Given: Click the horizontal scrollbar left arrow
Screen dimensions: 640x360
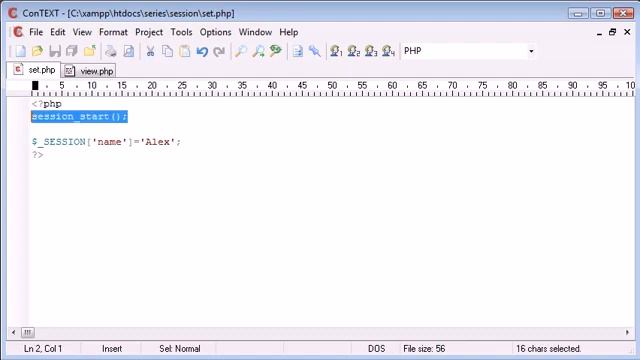Looking at the screenshot, I should pyautogui.click(x=13, y=332).
